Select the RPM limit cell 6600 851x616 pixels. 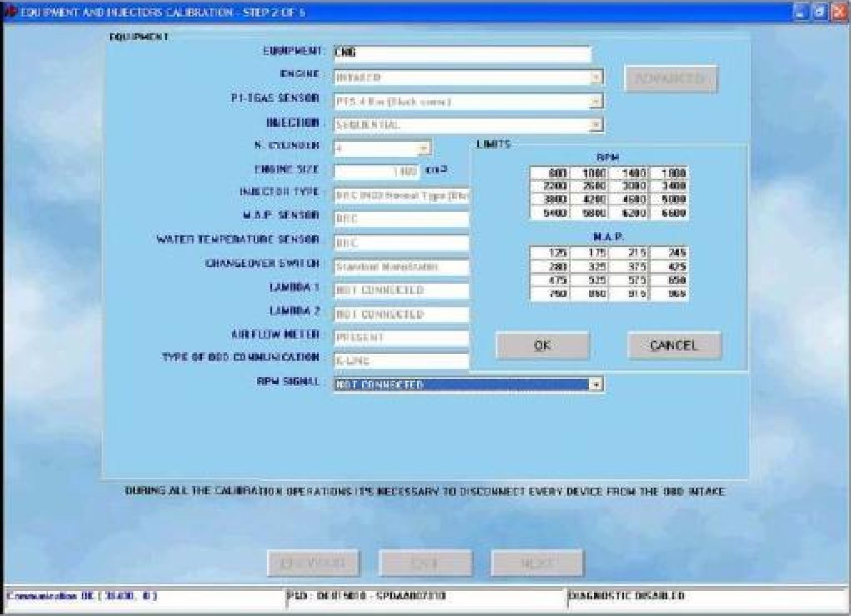click(x=668, y=213)
